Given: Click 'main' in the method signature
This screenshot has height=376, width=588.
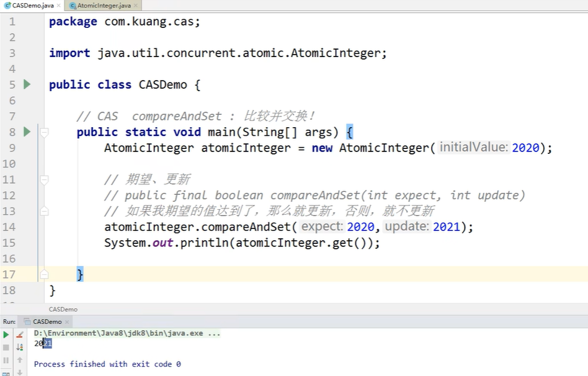Looking at the screenshot, I should pyautogui.click(x=221, y=132).
